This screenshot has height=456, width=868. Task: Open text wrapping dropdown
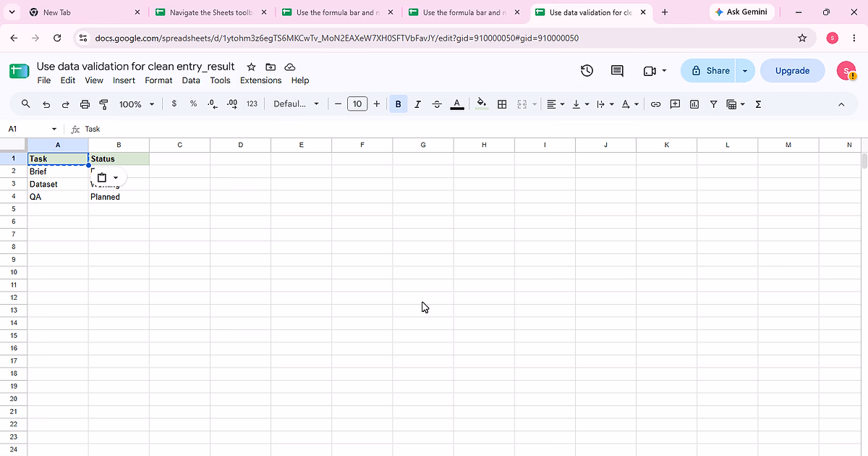[605, 104]
